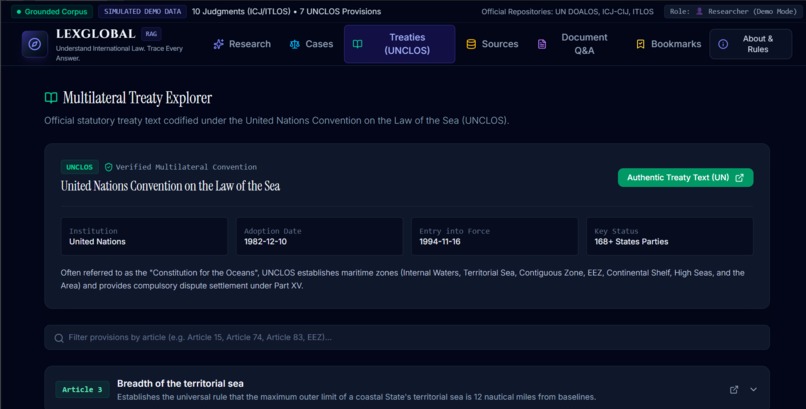Click the verified shield icon beside Multilateral Convention

point(108,167)
